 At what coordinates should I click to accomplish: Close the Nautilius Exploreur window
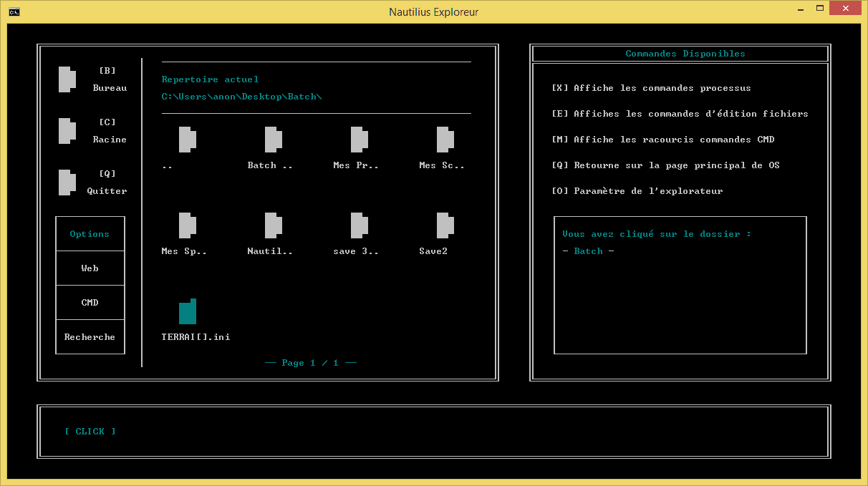pos(846,9)
